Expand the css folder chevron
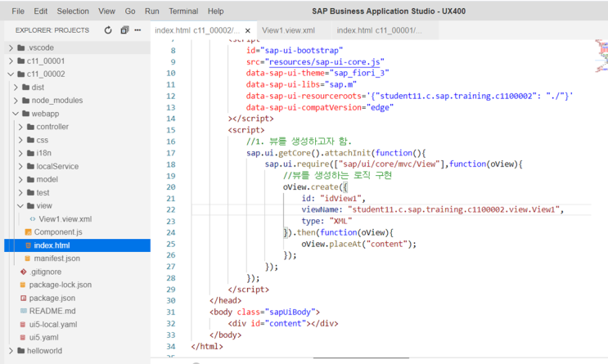Image resolution: width=608 pixels, height=364 pixels. tap(20, 140)
